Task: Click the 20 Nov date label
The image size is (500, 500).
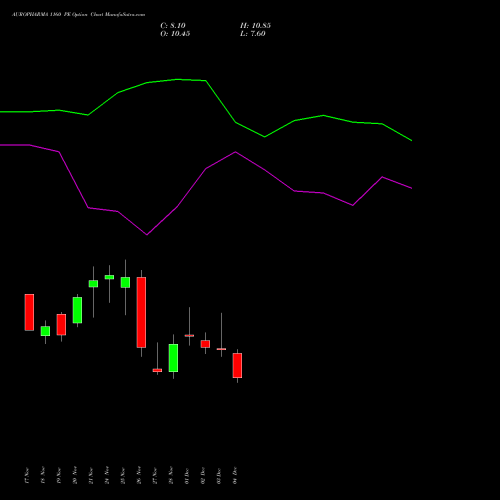Action: click(75, 475)
